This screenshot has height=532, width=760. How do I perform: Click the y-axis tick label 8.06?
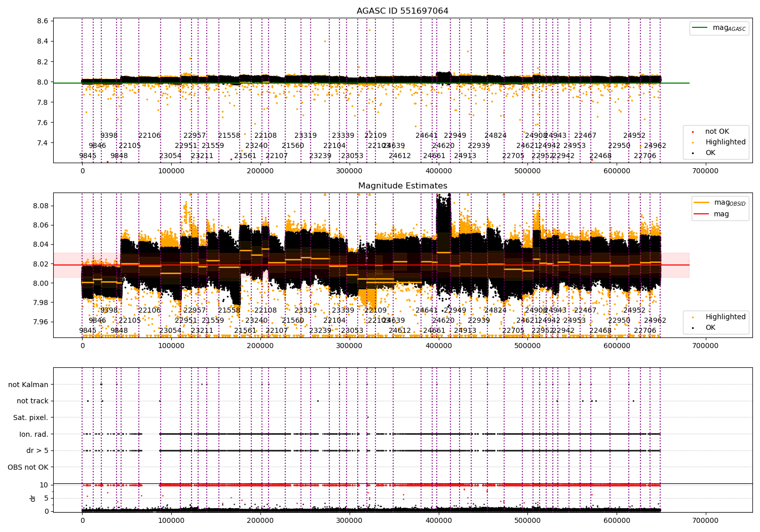point(41,225)
